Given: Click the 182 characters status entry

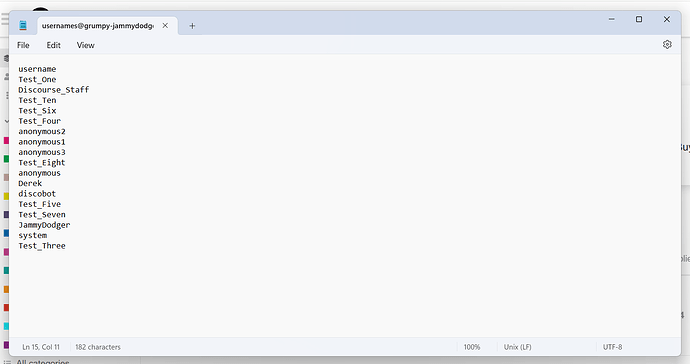Looking at the screenshot, I should point(98,347).
